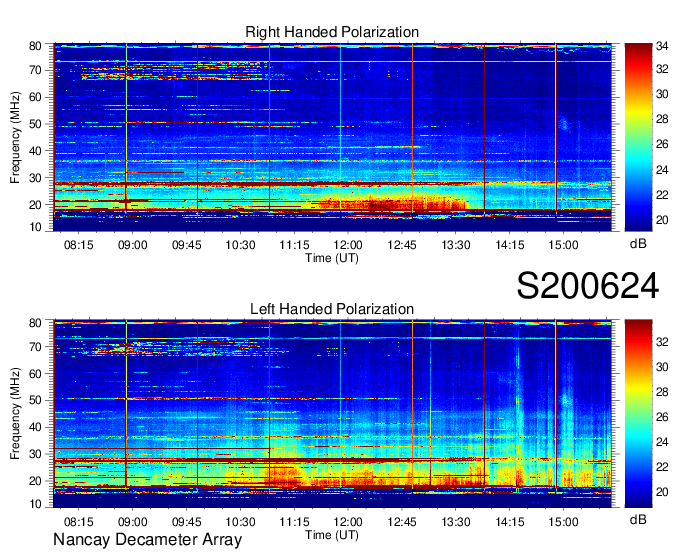
Task: Click the Right Handed Polarization color bar
Action: click(638, 137)
